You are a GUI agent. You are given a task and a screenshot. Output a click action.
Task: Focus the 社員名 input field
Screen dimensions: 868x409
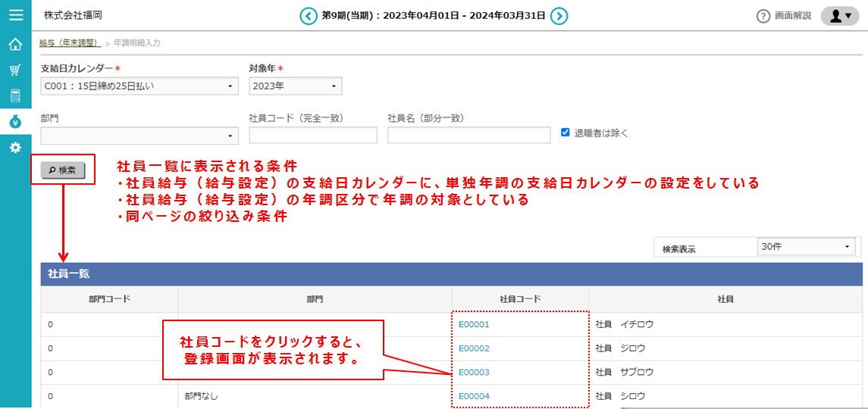point(469,136)
